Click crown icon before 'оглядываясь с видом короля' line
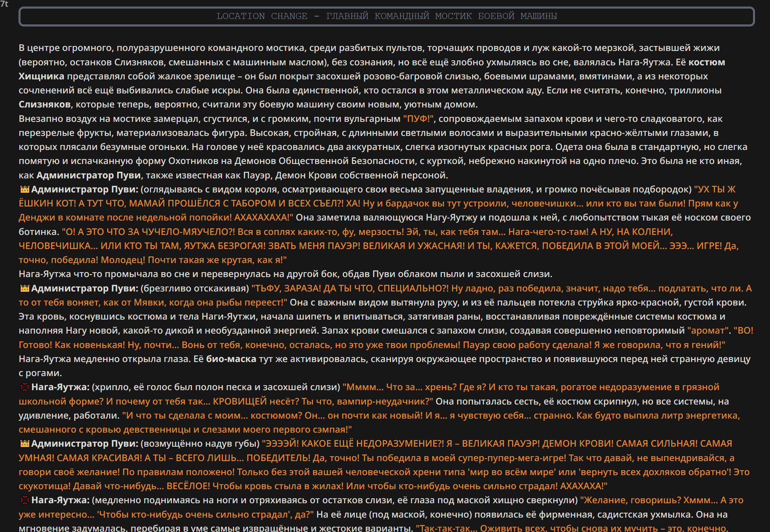This screenshot has height=532, width=770. (25, 190)
